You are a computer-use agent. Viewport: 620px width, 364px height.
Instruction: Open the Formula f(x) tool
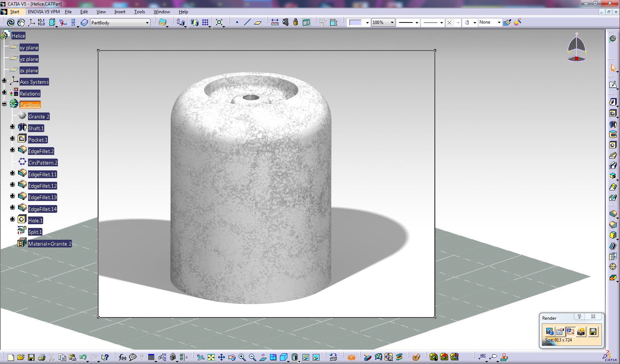[x=122, y=357]
